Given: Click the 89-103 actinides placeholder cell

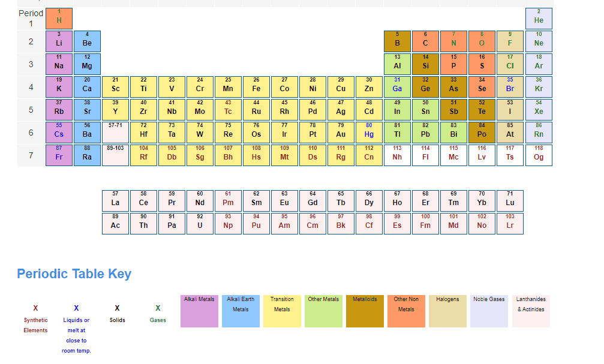Looking at the screenshot, I should pyautogui.click(x=115, y=155).
